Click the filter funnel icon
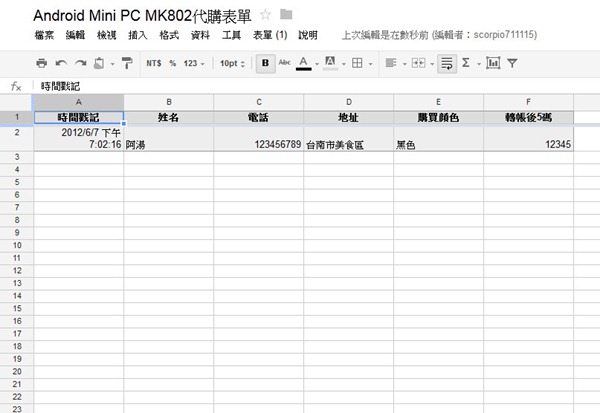This screenshot has width=600, height=413. (512, 63)
